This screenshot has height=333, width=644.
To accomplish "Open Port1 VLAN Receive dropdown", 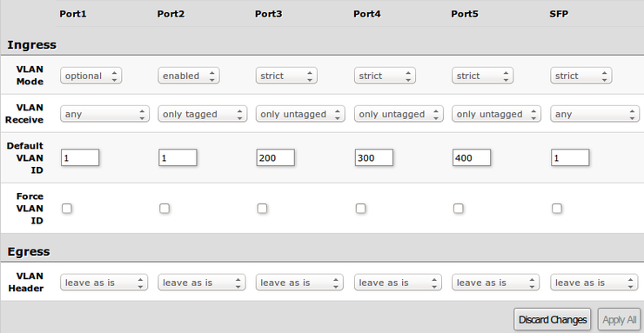I will [x=104, y=114].
